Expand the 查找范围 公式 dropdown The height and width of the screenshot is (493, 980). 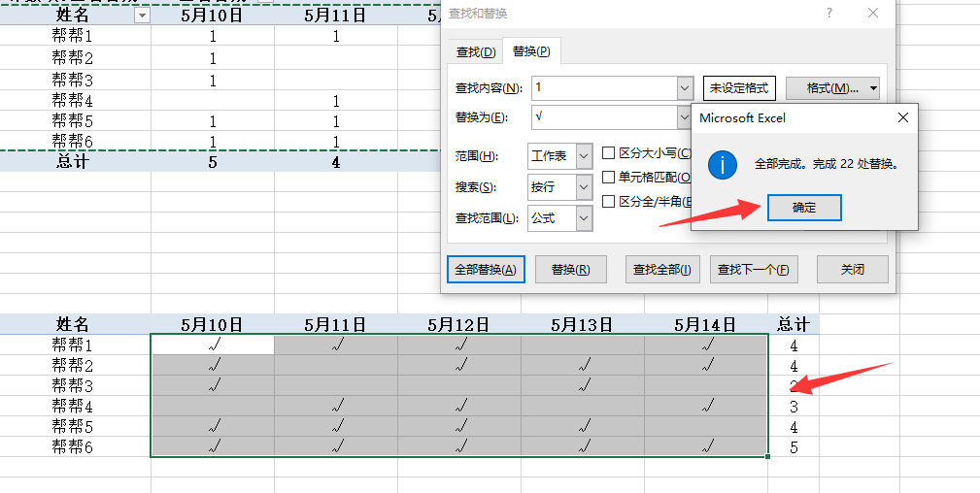point(585,218)
